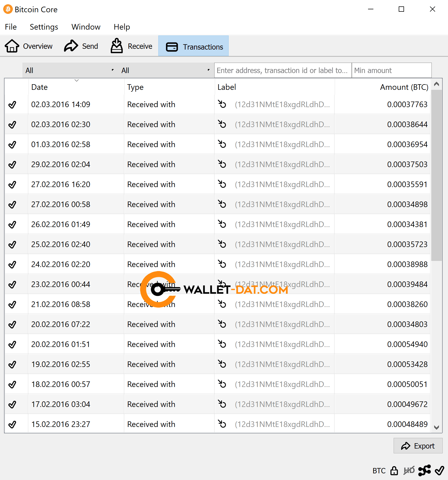Image resolution: width=448 pixels, height=480 pixels.
Task: Click the wallet encryption lock icon
Action: click(394, 471)
